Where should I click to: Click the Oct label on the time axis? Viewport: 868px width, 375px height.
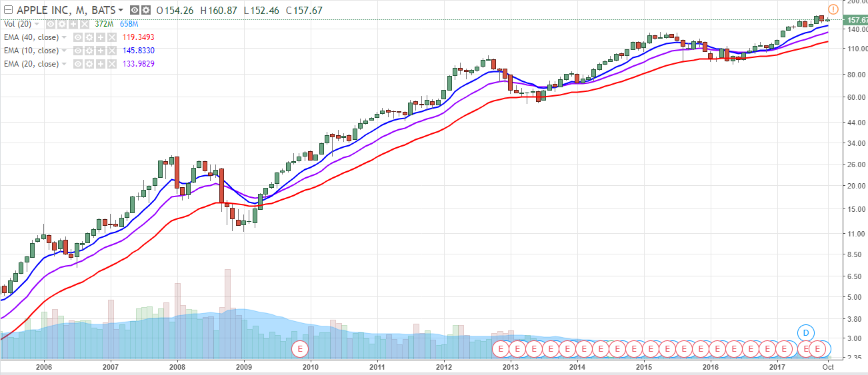pos(827,367)
